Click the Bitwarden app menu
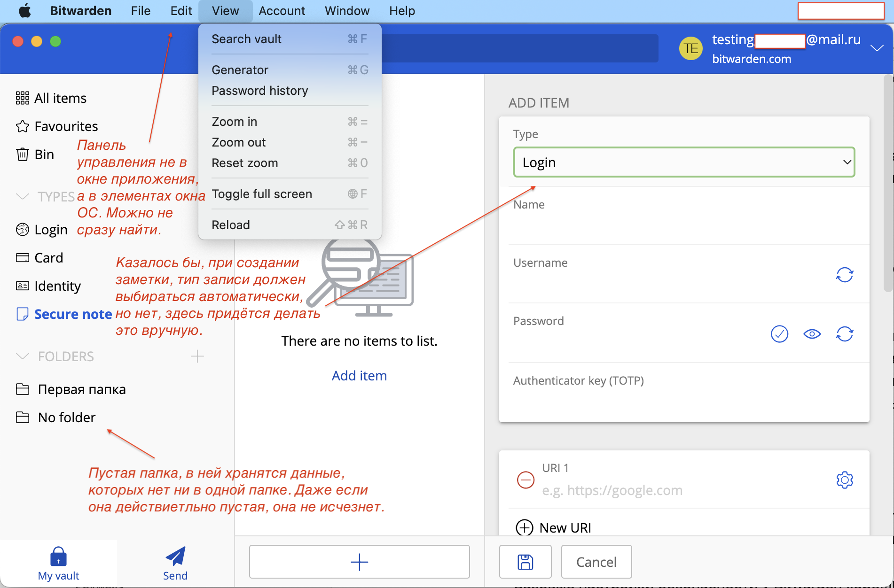The height and width of the screenshot is (588, 894). tap(81, 11)
